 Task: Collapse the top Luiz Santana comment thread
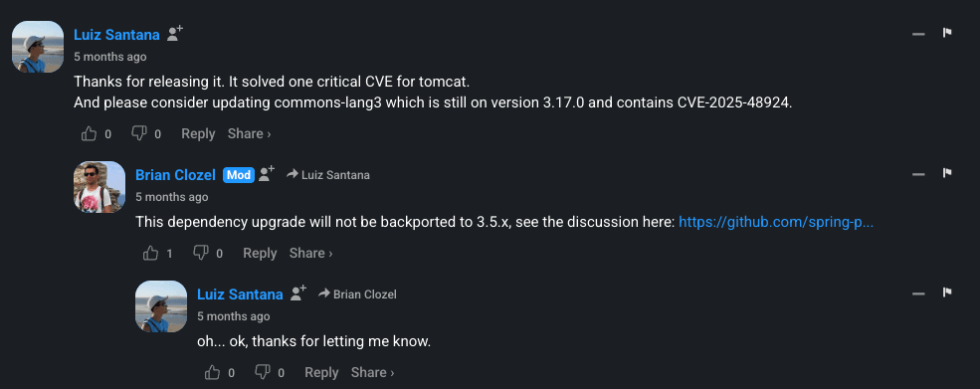(918, 34)
